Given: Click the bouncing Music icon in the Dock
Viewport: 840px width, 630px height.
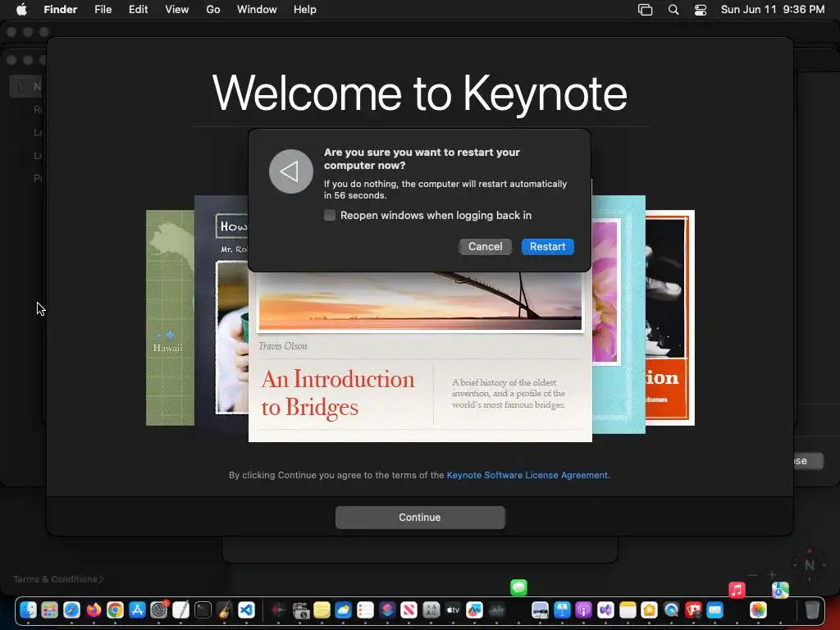Looking at the screenshot, I should pyautogui.click(x=737, y=591).
